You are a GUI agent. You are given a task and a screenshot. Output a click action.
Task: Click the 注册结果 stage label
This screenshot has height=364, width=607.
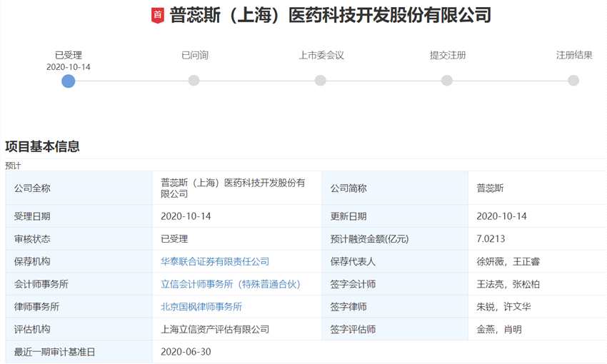point(574,55)
